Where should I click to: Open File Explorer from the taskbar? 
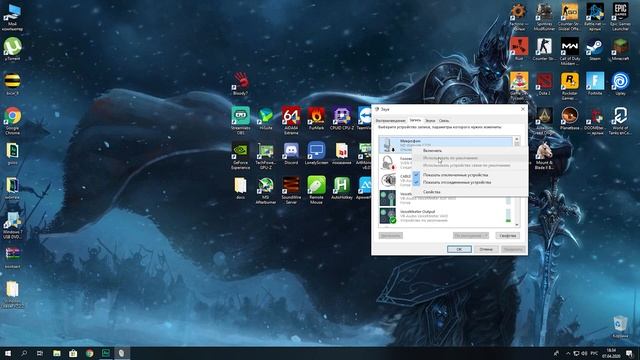(x=57, y=353)
